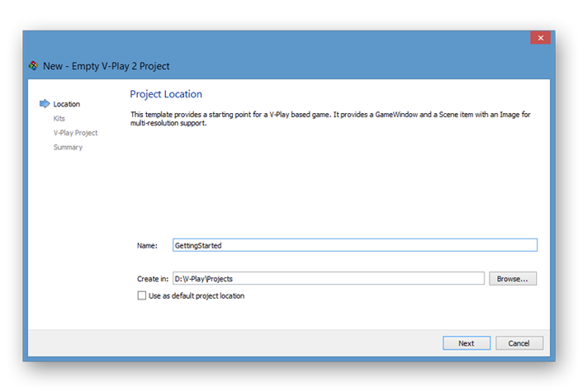Click the 'Create in:' label
The height and width of the screenshot is (392, 578).
pyautogui.click(x=153, y=279)
